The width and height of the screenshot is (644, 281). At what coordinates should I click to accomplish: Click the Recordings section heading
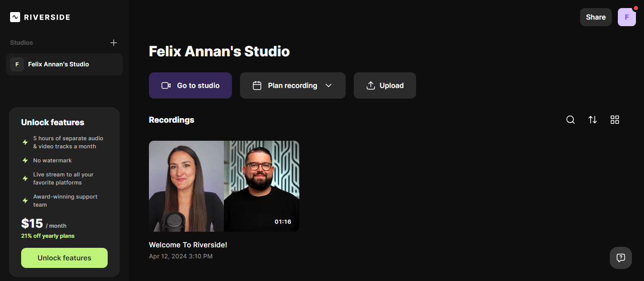[x=172, y=120]
